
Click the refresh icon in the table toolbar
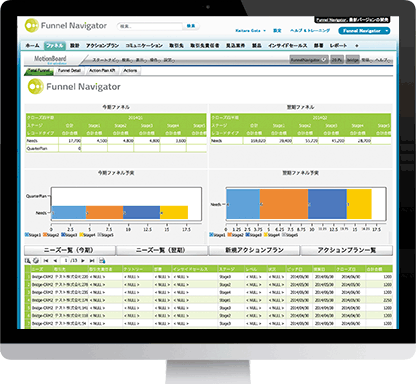coord(36,260)
